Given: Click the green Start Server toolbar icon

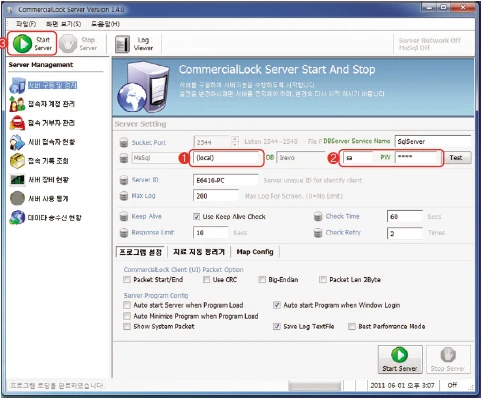Looking at the screenshot, I should pyautogui.click(x=22, y=44).
